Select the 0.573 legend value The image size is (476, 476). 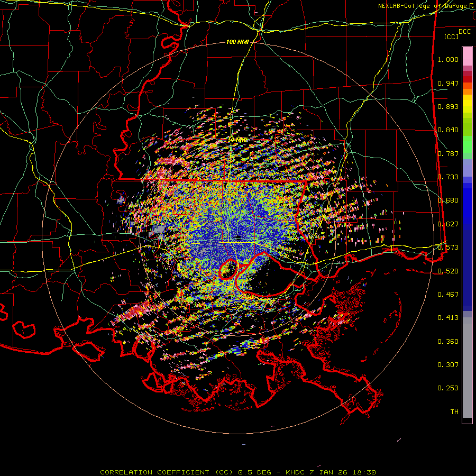(x=448, y=248)
